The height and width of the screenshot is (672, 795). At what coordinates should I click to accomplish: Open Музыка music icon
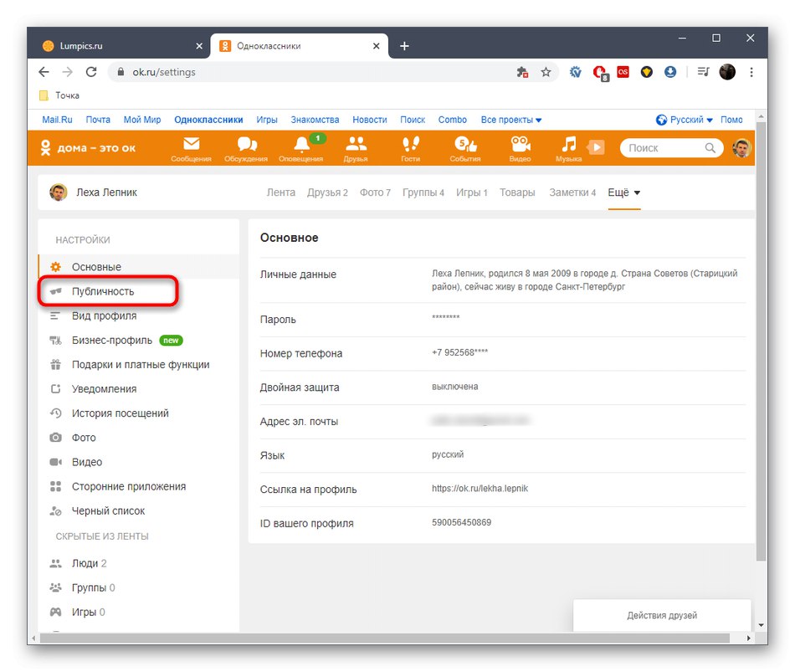[x=569, y=149]
